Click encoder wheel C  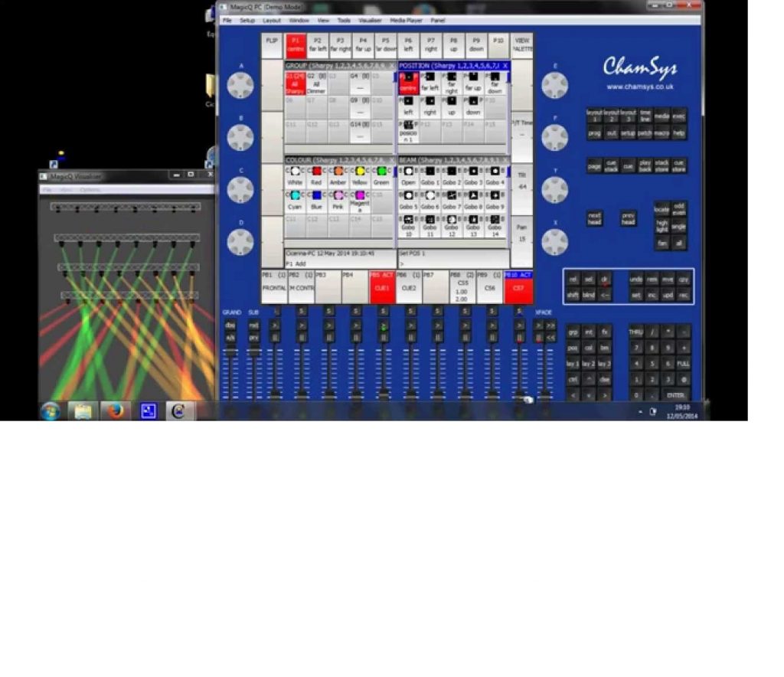coord(240,190)
